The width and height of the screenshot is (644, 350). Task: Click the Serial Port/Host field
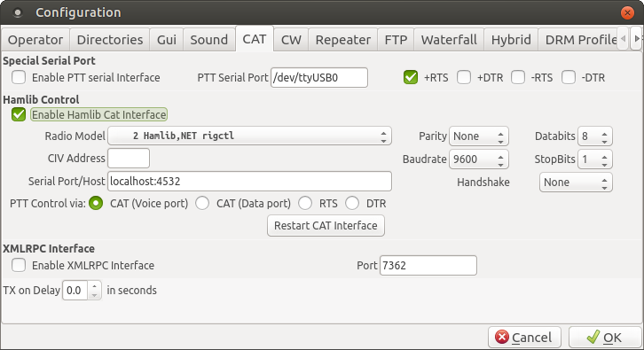[x=250, y=182]
